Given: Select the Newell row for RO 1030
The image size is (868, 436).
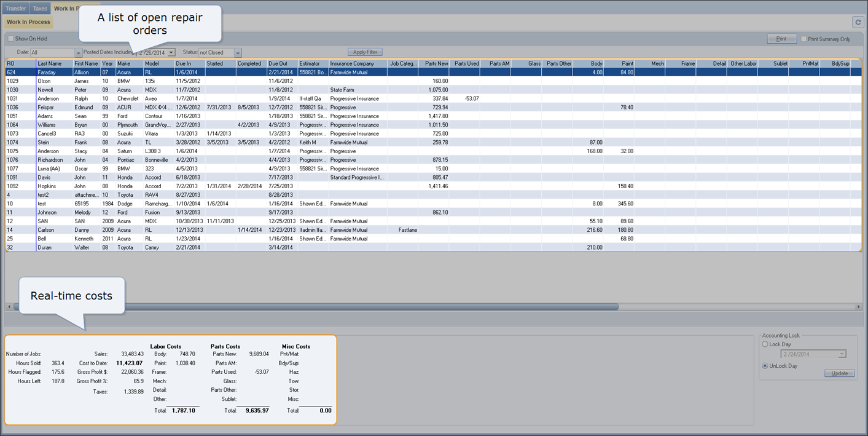Looking at the screenshot, I should (433, 90).
